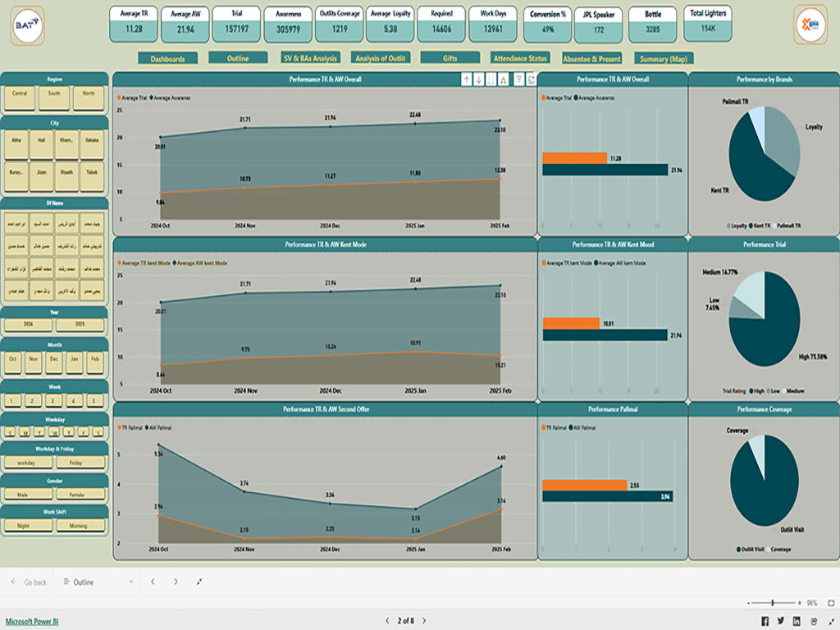Filter by month Feb
Image resolution: width=840 pixels, height=630 pixels.
point(95,362)
